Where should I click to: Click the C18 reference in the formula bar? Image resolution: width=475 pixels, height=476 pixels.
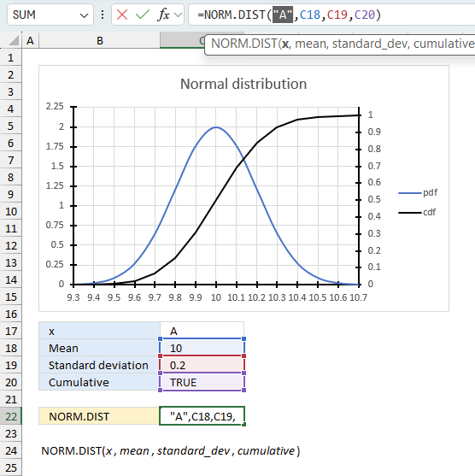coord(310,15)
